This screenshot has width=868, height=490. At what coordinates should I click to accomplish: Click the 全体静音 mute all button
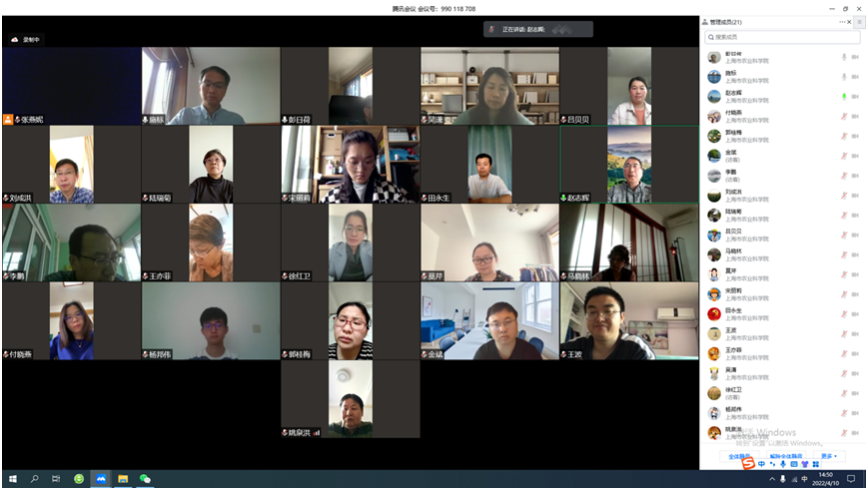coord(739,456)
